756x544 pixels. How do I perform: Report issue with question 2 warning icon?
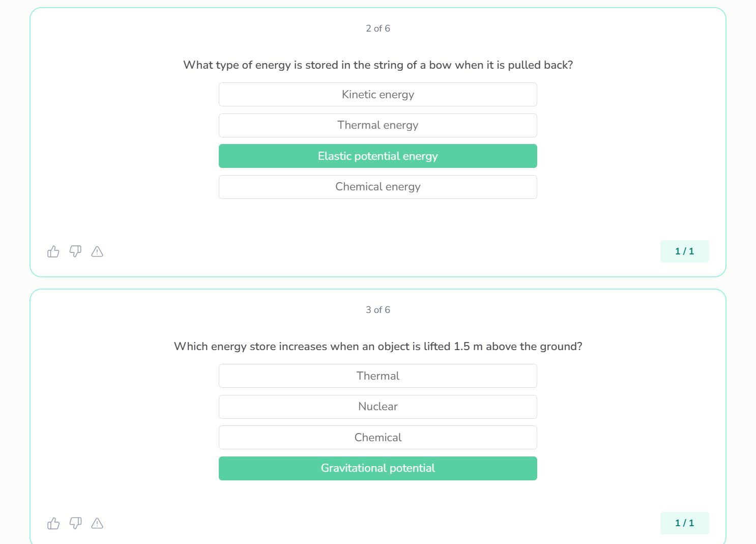pos(97,251)
